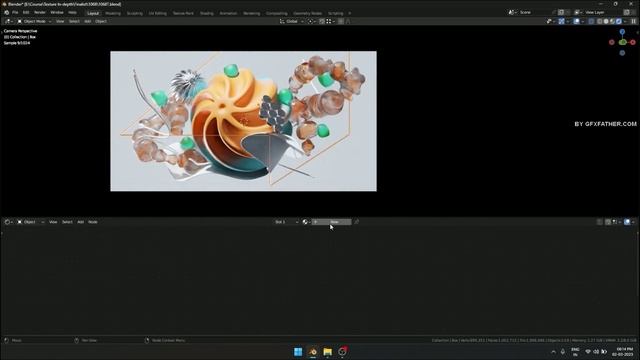
Task: Open the shader editor View menu
Action: [53, 222]
